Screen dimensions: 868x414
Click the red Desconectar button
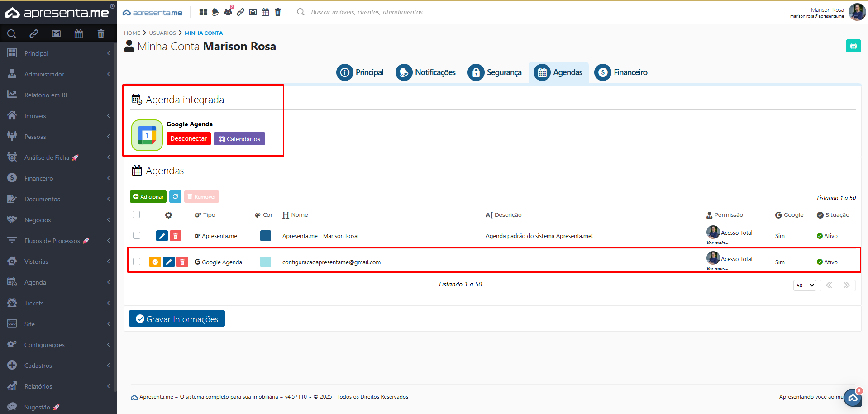pyautogui.click(x=188, y=138)
